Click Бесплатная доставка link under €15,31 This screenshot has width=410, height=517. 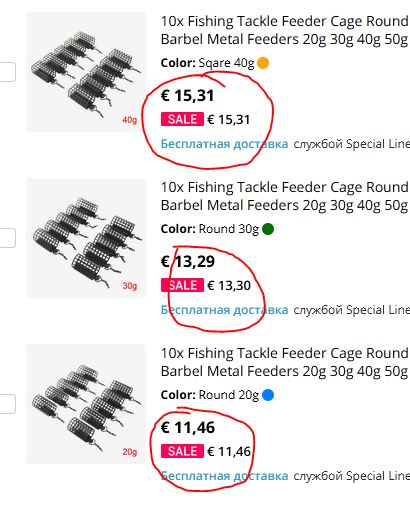(x=224, y=144)
